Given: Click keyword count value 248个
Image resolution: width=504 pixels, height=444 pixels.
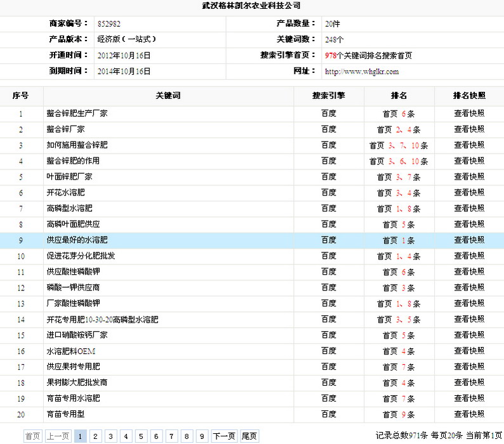Looking at the screenshot, I should tap(335, 40).
